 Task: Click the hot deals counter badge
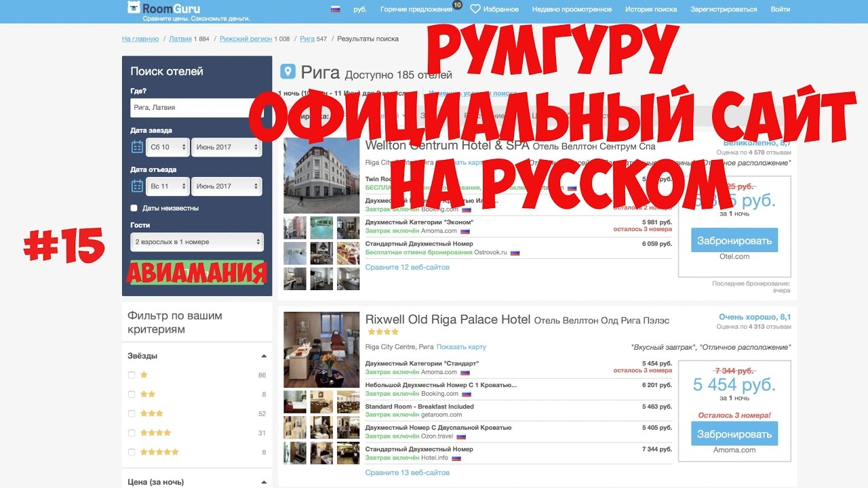tap(457, 5)
